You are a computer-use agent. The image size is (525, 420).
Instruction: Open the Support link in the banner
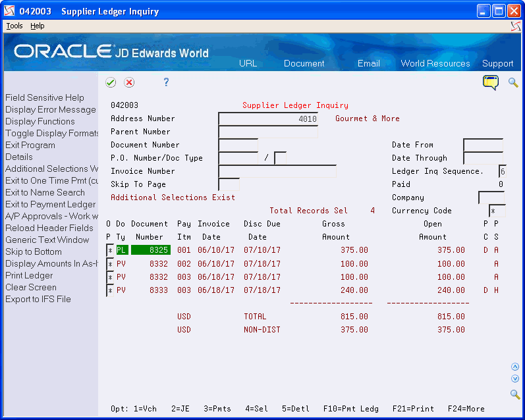tap(497, 63)
